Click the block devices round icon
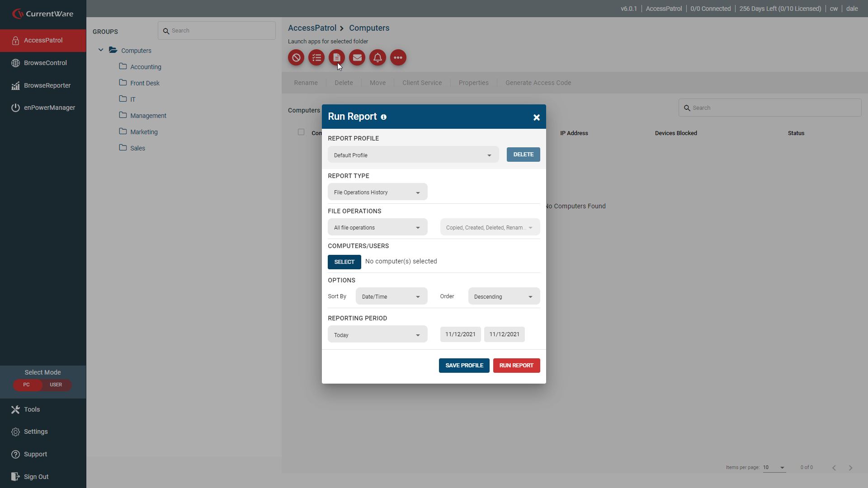 [296, 57]
